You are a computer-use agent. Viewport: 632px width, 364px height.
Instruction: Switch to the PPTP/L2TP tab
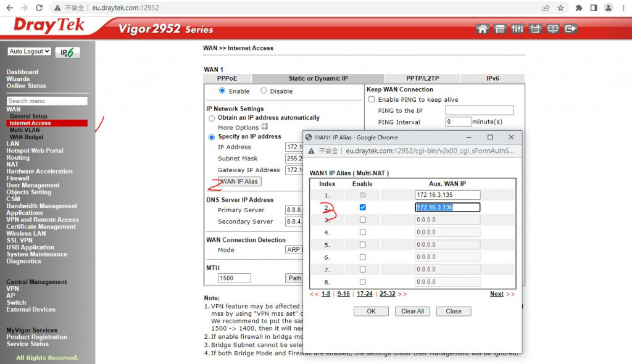[x=422, y=78]
